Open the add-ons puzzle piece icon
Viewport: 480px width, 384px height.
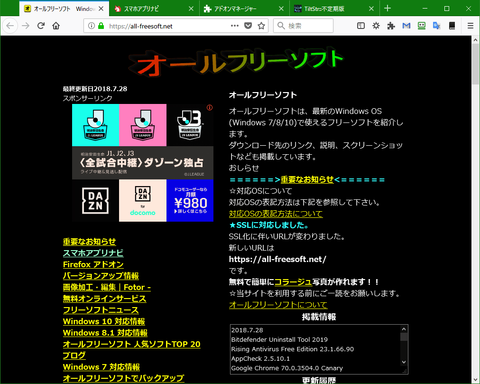pos(391,26)
